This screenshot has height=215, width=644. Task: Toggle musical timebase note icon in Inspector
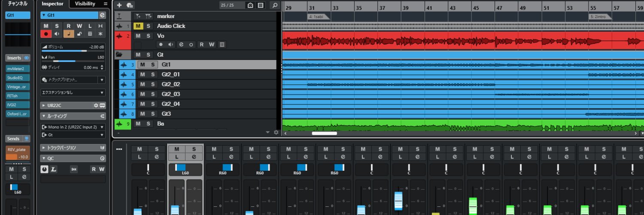[x=68, y=34]
